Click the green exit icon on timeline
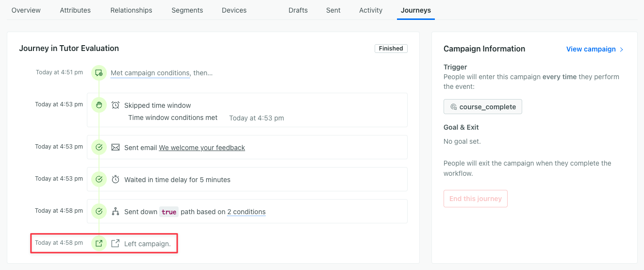The image size is (644, 270). tap(99, 243)
